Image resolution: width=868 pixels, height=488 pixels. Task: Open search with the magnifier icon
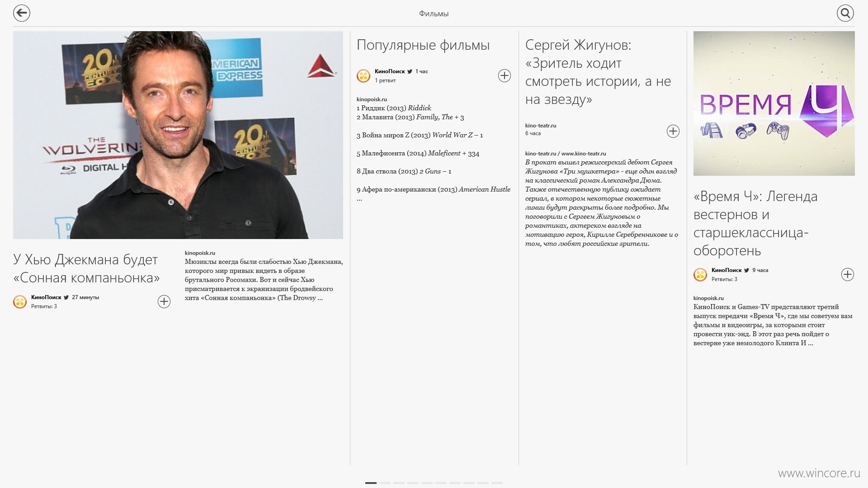pos(845,13)
